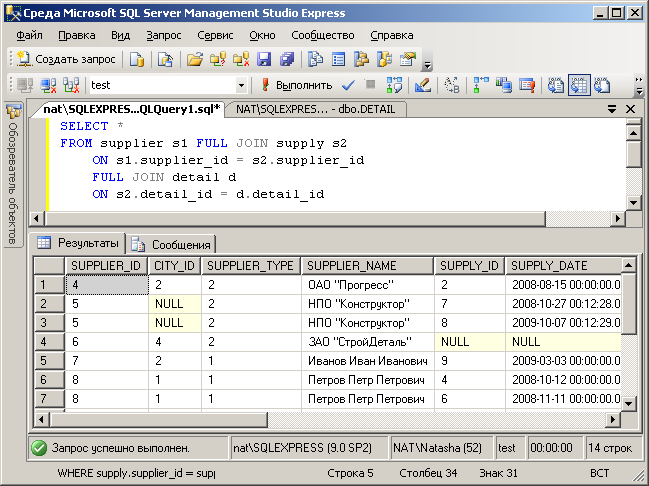Open the Template Explorer toolbar icon
Image resolution: width=649 pixels, height=486 pixels.
point(385,59)
